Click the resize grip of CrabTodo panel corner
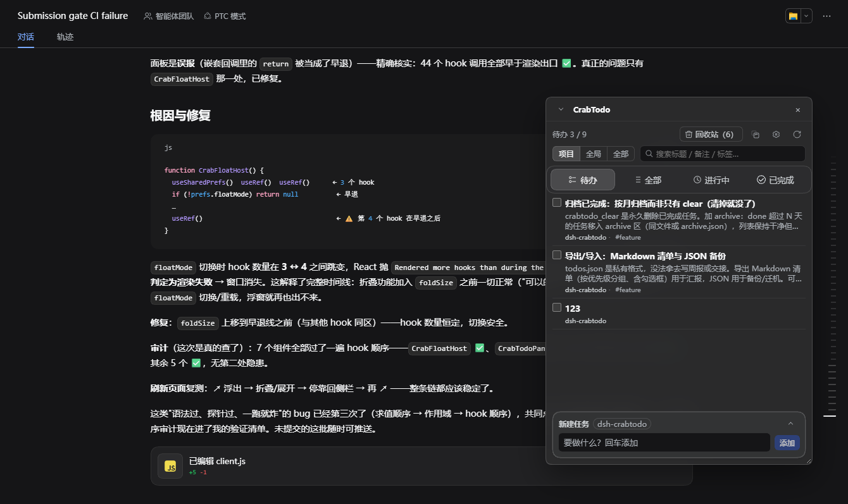The height and width of the screenshot is (504, 848). click(808, 460)
